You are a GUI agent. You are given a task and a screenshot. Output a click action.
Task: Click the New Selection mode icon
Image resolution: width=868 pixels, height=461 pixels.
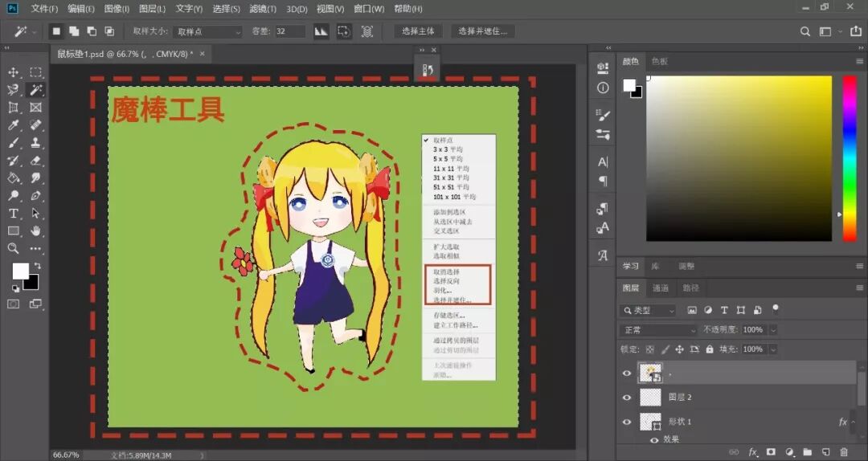[56, 31]
